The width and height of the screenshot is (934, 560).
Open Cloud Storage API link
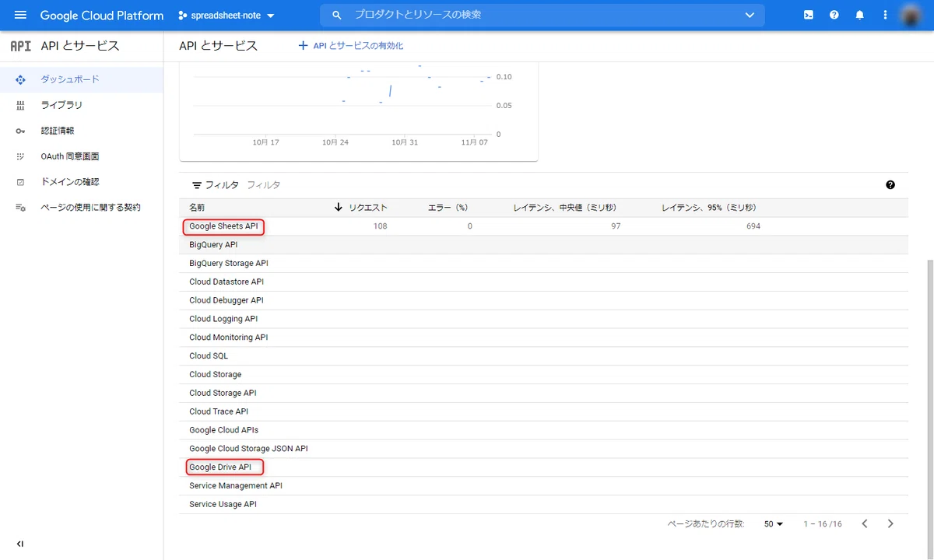pyautogui.click(x=223, y=393)
